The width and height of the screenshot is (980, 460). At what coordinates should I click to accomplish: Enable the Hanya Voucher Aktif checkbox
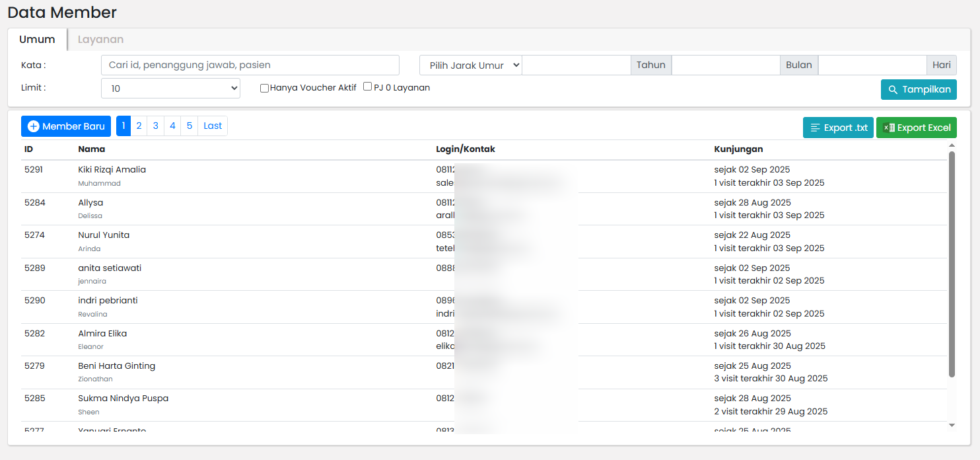click(263, 87)
